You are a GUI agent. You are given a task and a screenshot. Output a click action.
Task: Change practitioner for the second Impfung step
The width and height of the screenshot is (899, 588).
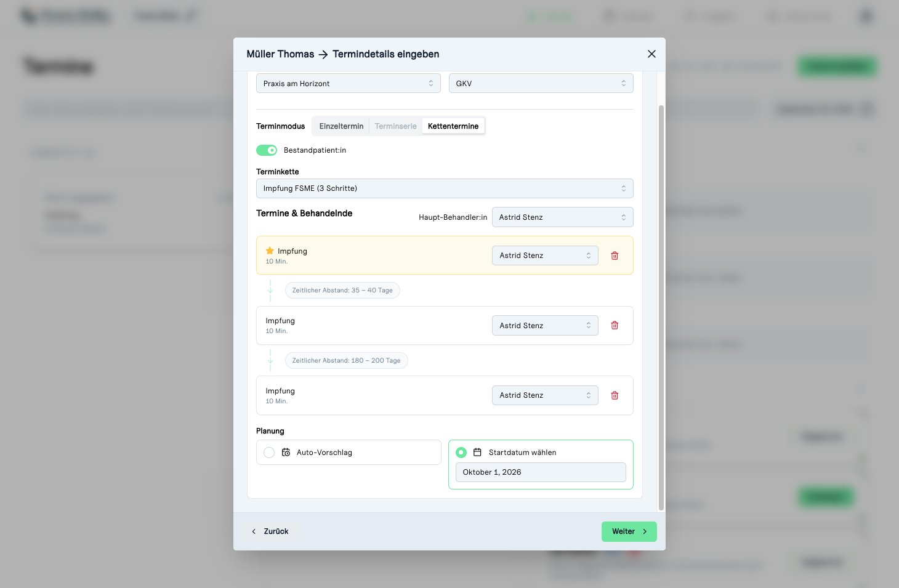click(x=545, y=326)
